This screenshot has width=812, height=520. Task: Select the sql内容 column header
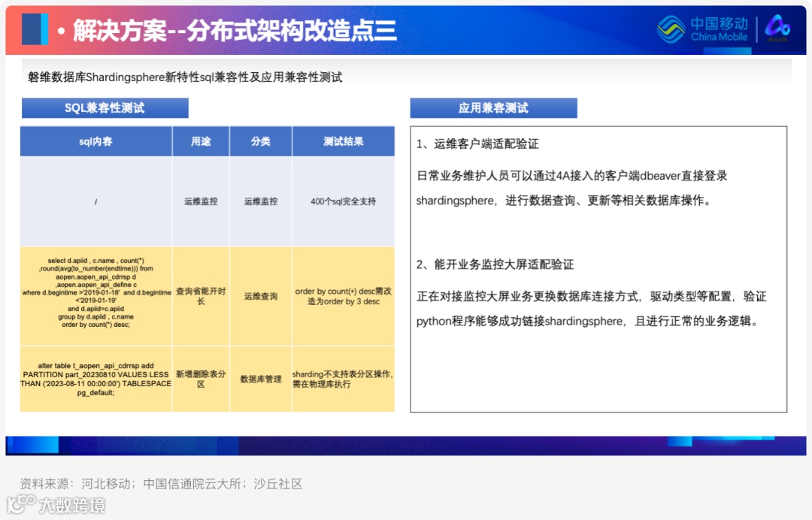tap(95, 141)
